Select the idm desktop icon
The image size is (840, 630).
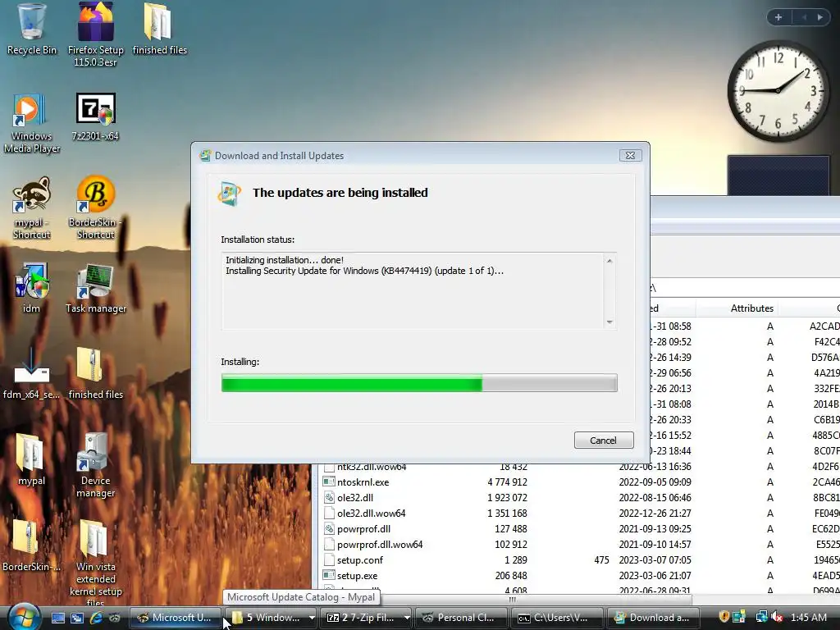[x=31, y=288]
